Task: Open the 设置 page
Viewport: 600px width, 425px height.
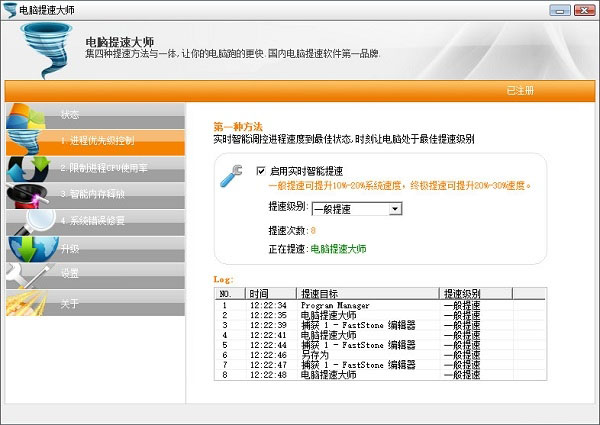Action: (x=95, y=276)
